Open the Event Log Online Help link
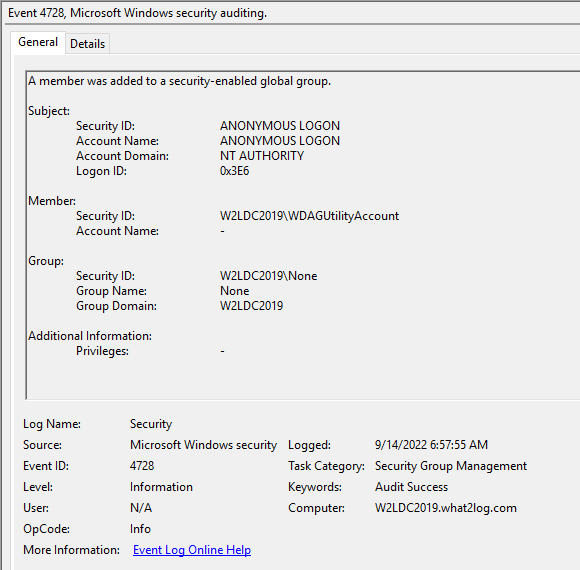 192,550
